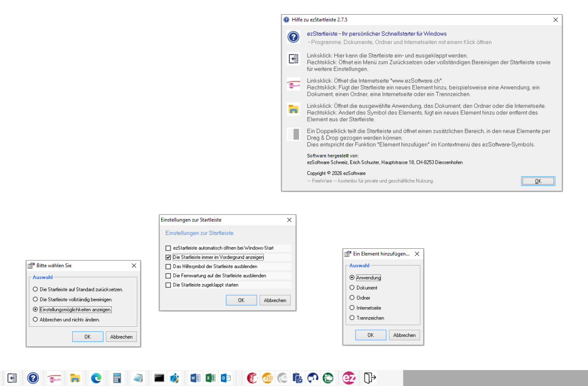Close the 'Einstellungen zur Startleiste' dialog
Image resolution: width=588 pixels, height=386 pixels.
pos(289,220)
